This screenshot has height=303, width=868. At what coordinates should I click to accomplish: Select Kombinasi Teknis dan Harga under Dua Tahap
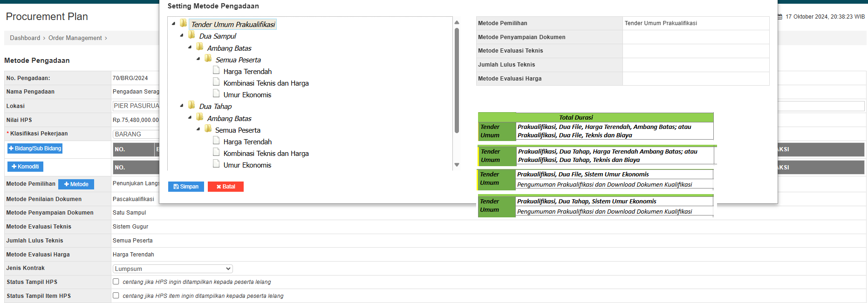click(x=266, y=153)
